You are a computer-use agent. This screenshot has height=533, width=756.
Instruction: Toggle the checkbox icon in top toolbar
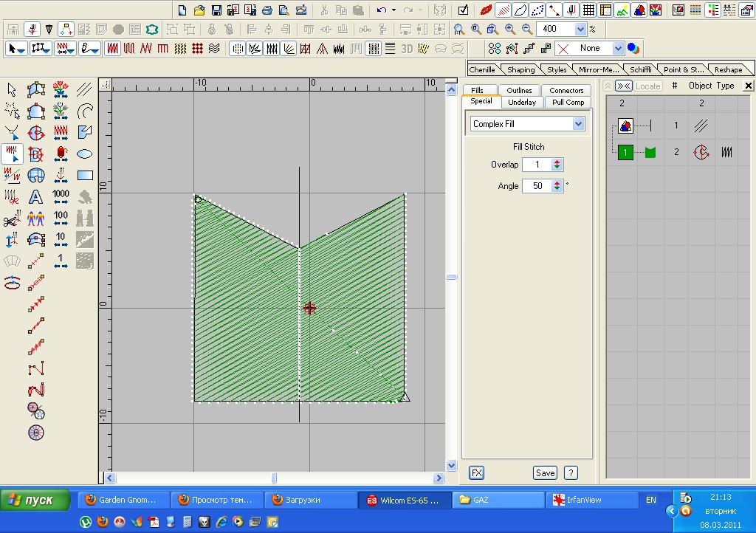click(x=463, y=10)
